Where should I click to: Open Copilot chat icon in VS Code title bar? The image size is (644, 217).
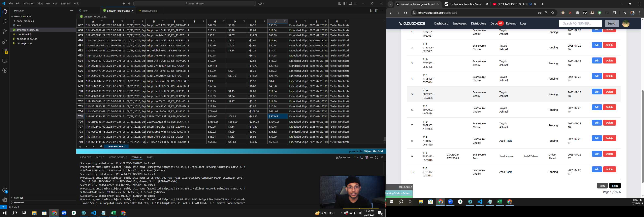(260, 3)
